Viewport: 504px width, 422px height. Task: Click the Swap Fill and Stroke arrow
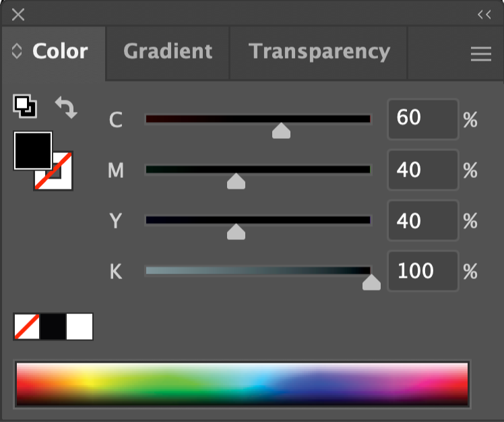66,107
